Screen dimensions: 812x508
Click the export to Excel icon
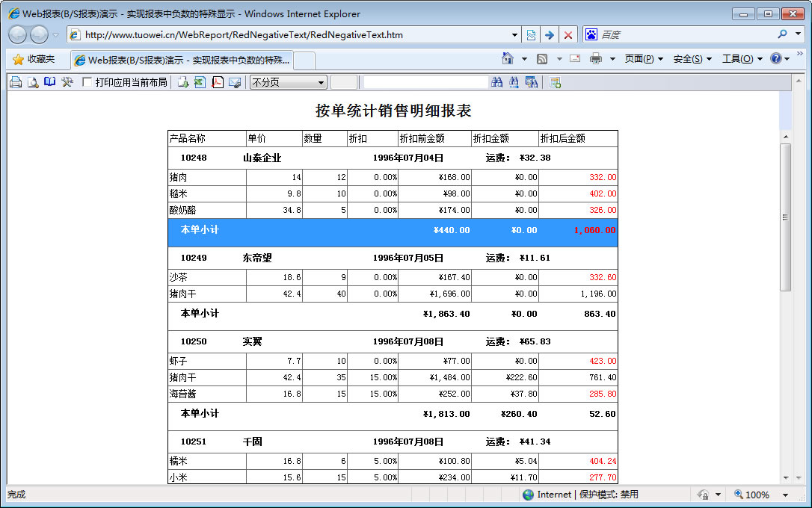pos(200,82)
